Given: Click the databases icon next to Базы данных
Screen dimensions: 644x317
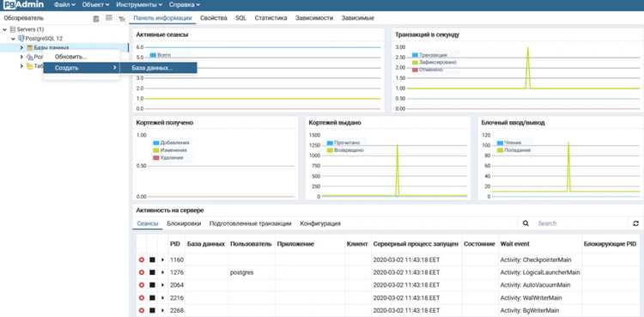Looking at the screenshot, I should pos(29,48).
